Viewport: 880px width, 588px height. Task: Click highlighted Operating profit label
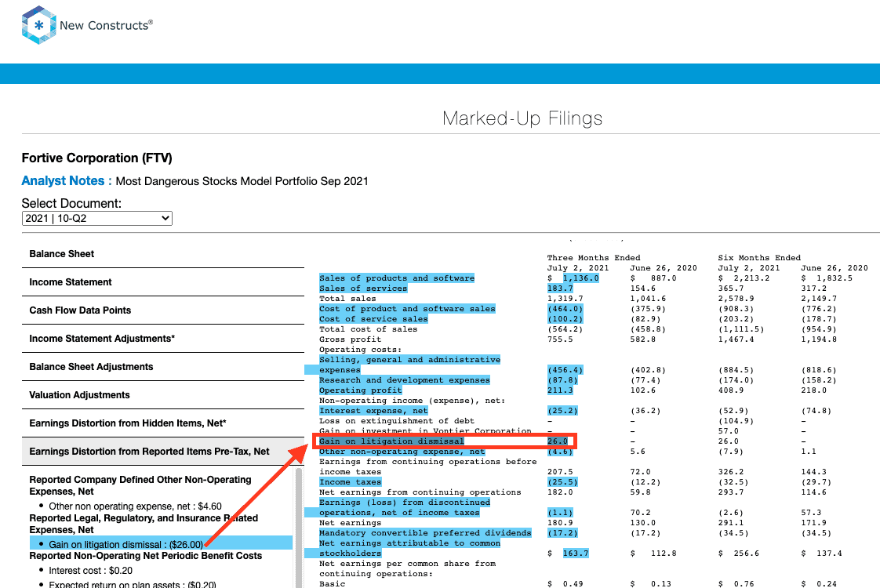click(360, 390)
